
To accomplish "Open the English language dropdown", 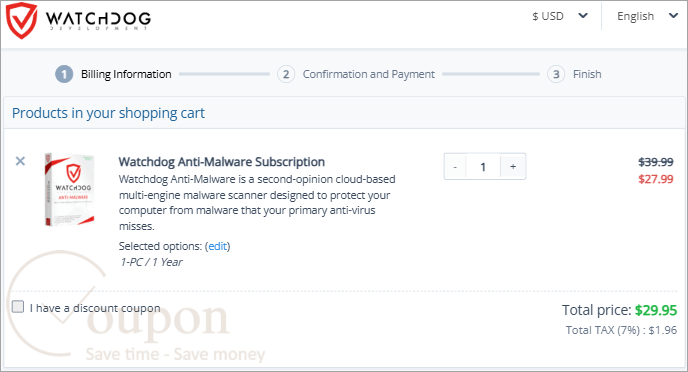I will click(x=647, y=16).
